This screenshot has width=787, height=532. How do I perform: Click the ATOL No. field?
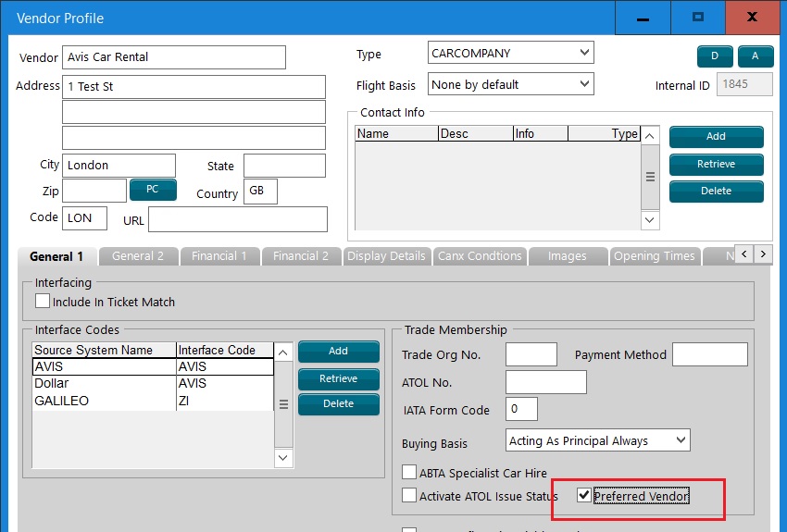pos(546,382)
